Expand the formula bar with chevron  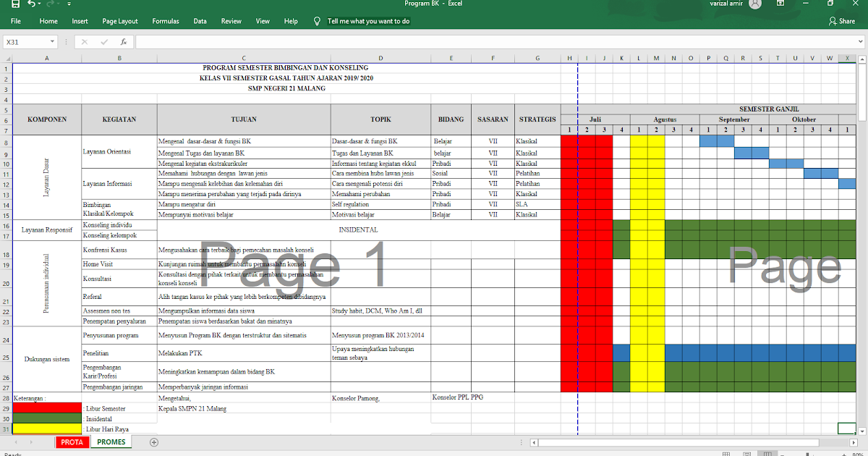[x=859, y=42]
